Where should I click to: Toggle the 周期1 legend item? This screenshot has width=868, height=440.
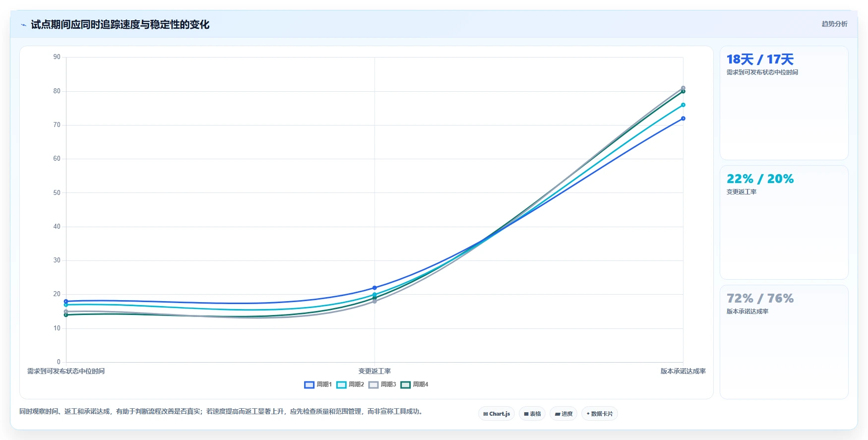pyautogui.click(x=318, y=384)
